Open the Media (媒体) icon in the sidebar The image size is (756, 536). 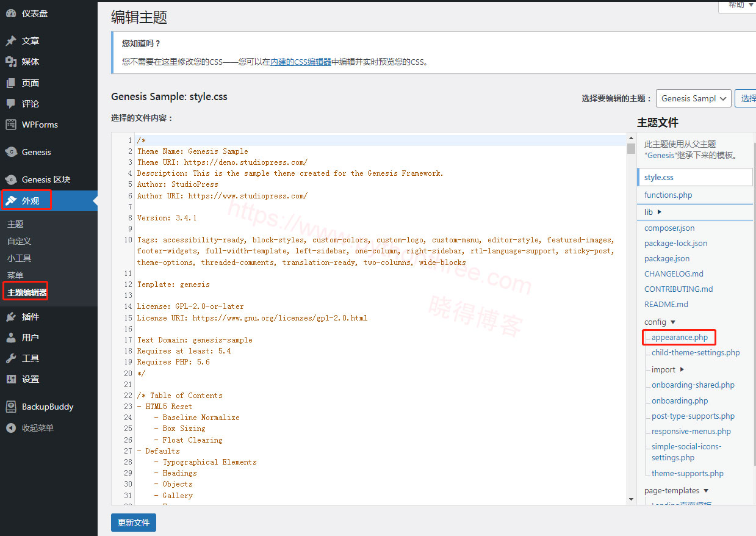[x=11, y=62]
